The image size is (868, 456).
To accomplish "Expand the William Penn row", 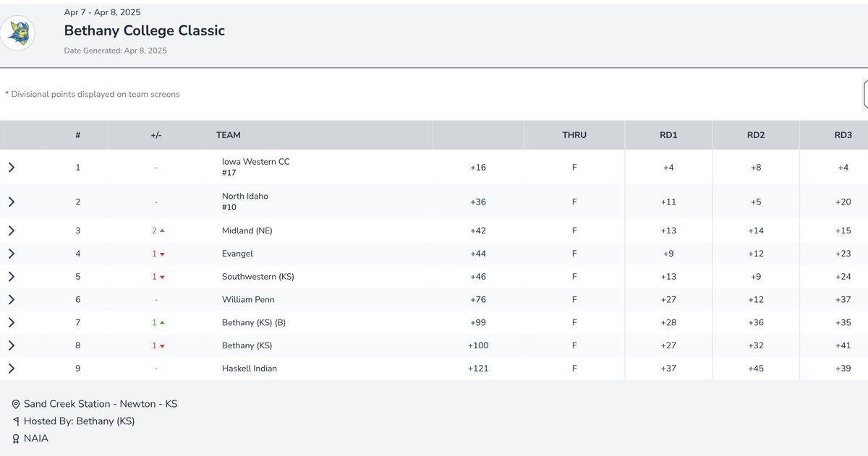I will [12, 299].
